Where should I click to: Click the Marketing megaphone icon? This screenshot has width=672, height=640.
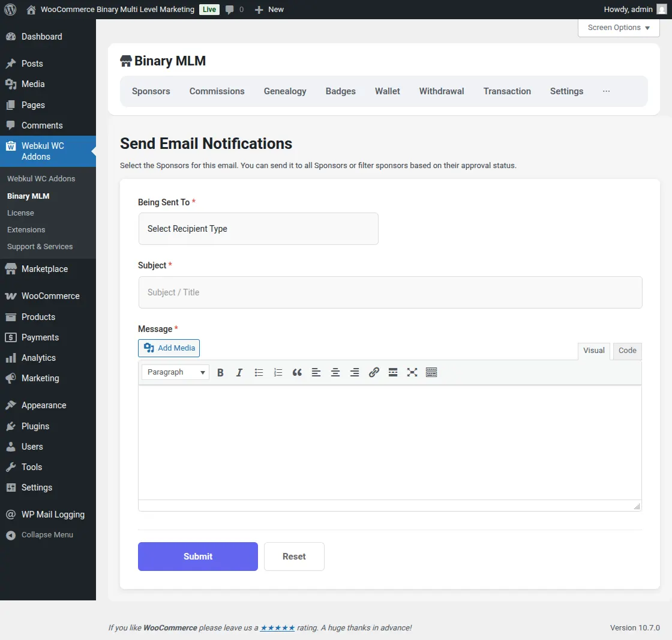(11, 378)
